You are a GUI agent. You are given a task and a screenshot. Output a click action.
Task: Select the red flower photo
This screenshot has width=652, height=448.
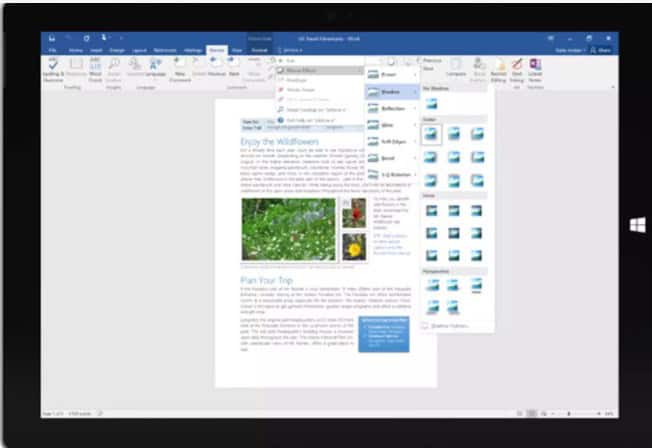pos(354,213)
